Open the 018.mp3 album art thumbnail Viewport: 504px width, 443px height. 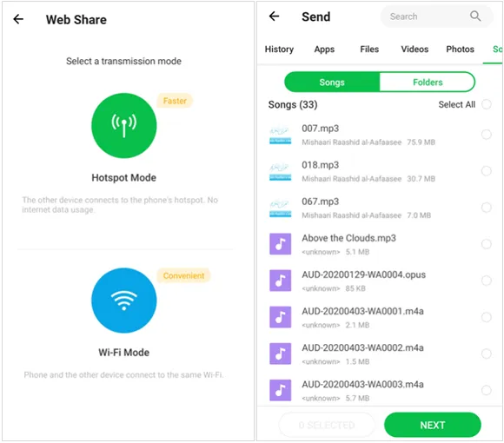281,171
